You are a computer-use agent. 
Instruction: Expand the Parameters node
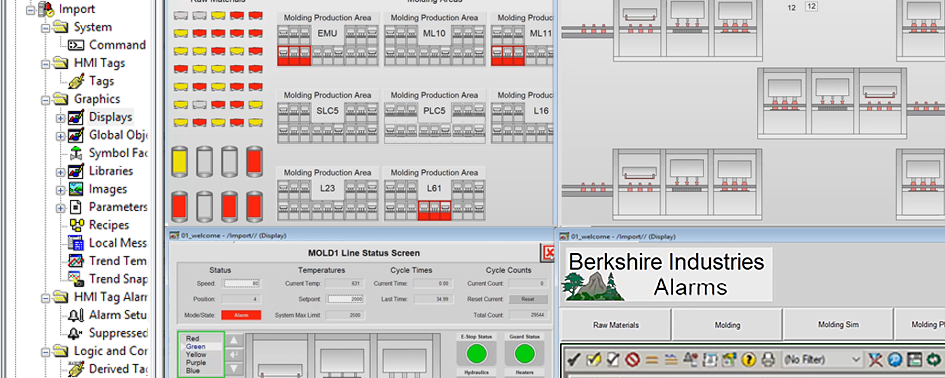pyautogui.click(x=60, y=207)
